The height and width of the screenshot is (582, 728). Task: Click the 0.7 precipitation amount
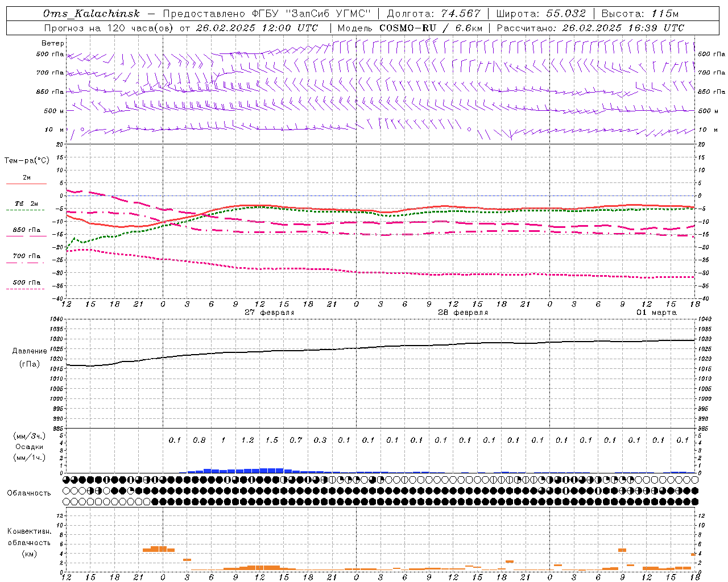(x=296, y=440)
